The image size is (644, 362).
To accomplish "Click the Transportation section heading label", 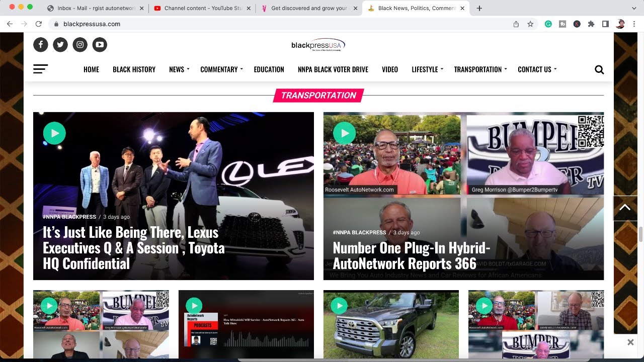I will [x=318, y=95].
